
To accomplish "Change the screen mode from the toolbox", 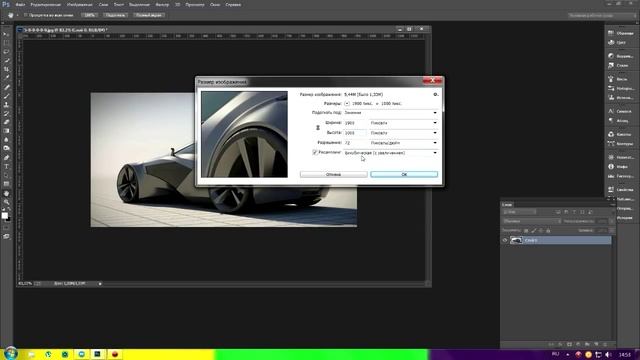I will pyautogui.click(x=6, y=236).
